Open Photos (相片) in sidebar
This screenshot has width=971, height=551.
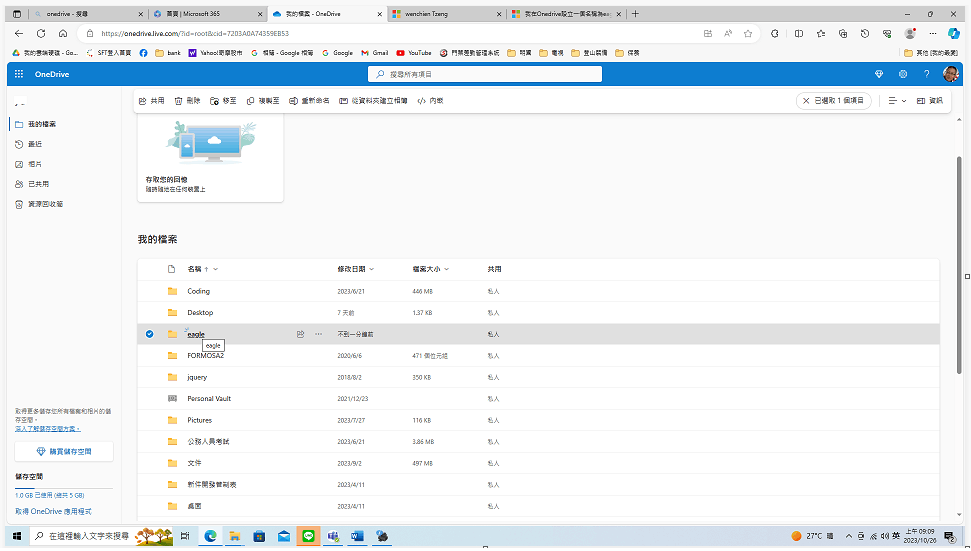tap(36, 164)
